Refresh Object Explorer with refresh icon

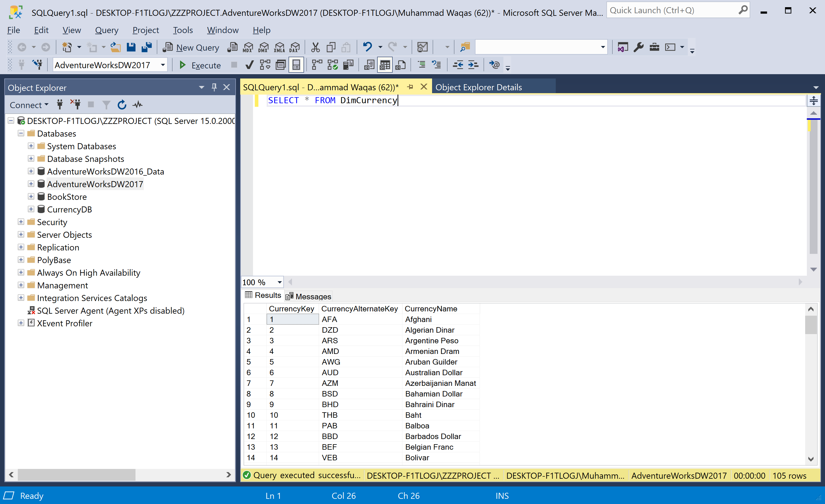coord(122,105)
